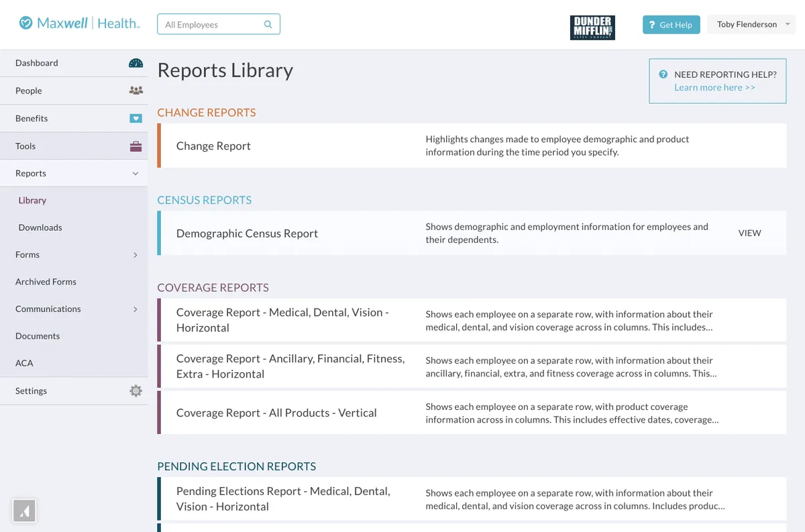Click the Maxwell Health logo
Viewport: 805px width, 532px height.
click(79, 23)
